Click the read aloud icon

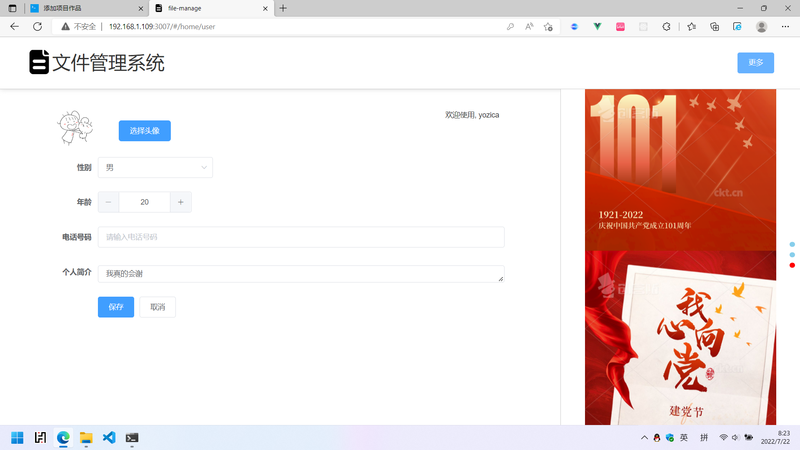[x=529, y=27]
